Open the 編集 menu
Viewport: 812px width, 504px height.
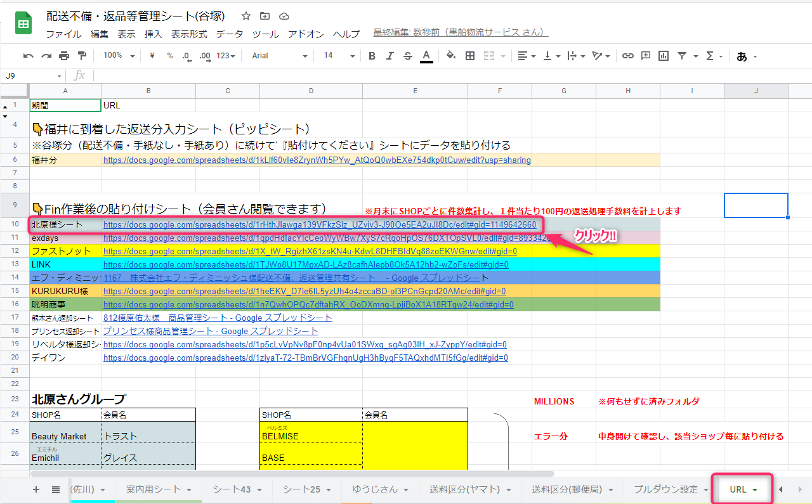click(x=100, y=34)
